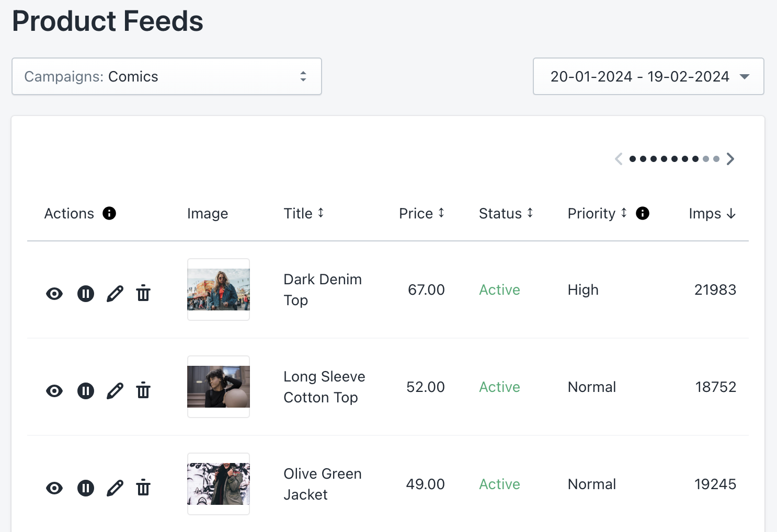Pause the Dark Denim Top product
The image size is (777, 532).
86,293
